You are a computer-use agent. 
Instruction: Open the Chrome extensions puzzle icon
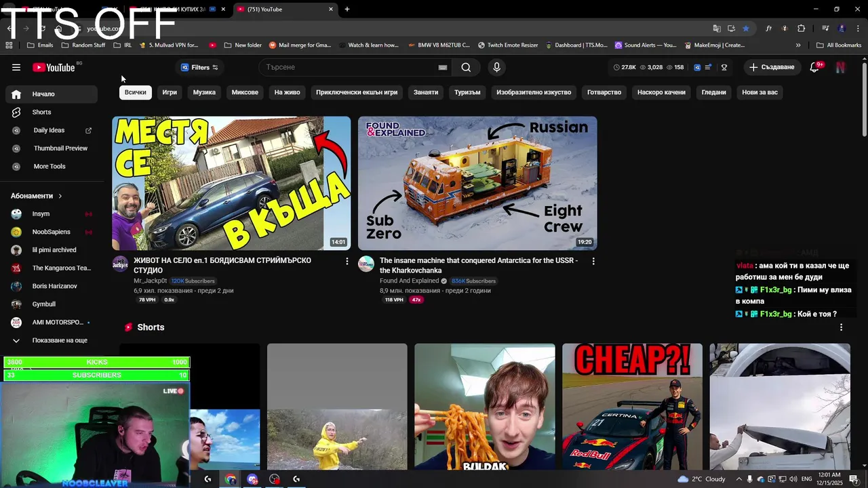802,28
